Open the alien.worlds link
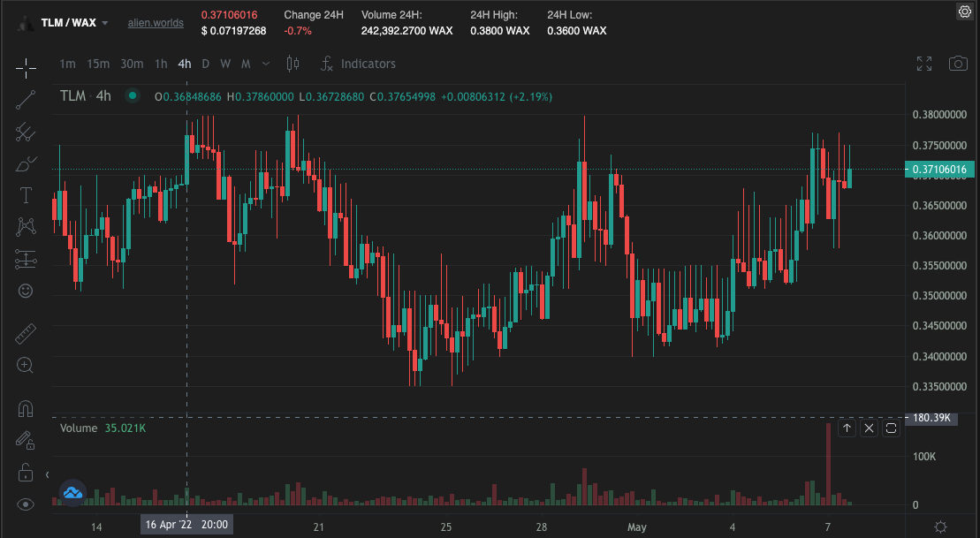The height and width of the screenshot is (538, 980). point(156,23)
